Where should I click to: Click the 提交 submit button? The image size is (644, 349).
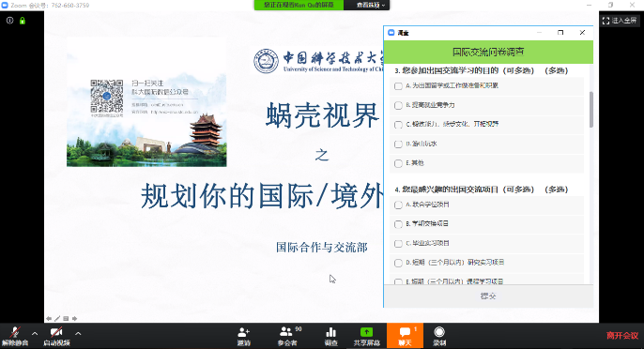coord(488,296)
